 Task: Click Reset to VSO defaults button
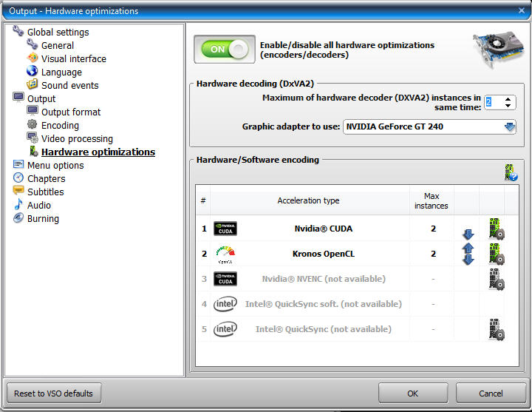[54, 394]
